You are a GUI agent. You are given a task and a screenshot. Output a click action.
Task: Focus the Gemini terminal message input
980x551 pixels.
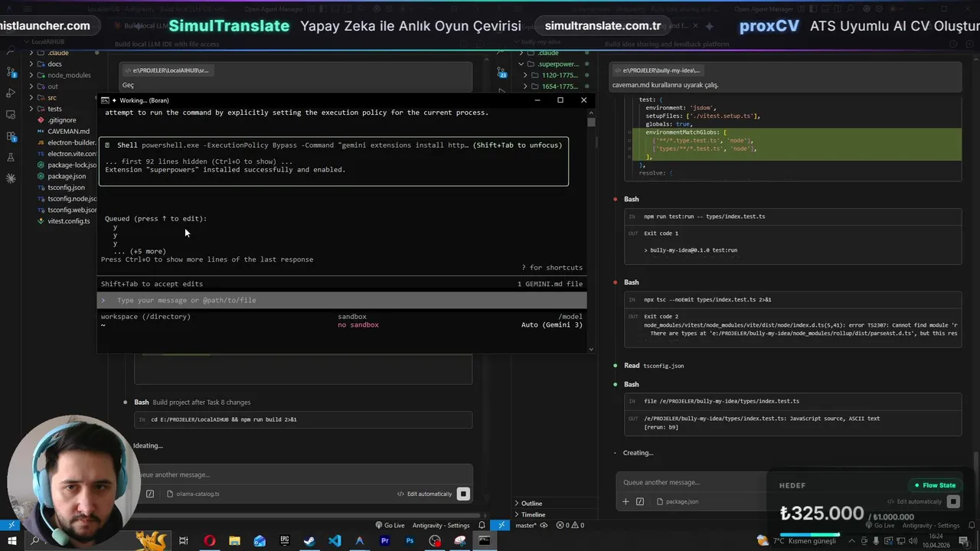click(x=343, y=300)
